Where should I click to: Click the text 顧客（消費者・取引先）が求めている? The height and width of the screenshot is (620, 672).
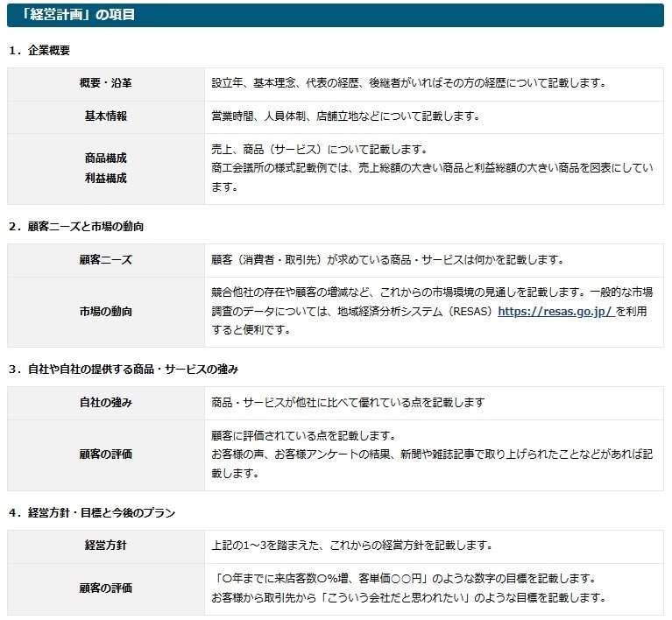pyautogui.click(x=388, y=259)
